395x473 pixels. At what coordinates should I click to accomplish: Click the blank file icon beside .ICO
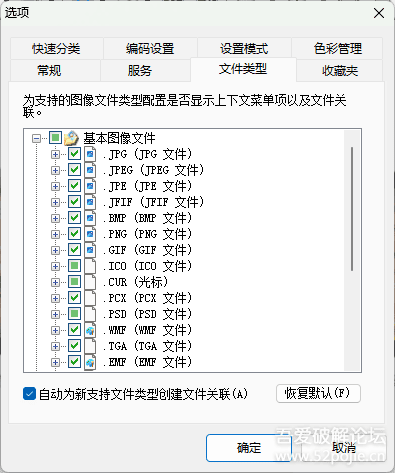pyautogui.click(x=90, y=266)
